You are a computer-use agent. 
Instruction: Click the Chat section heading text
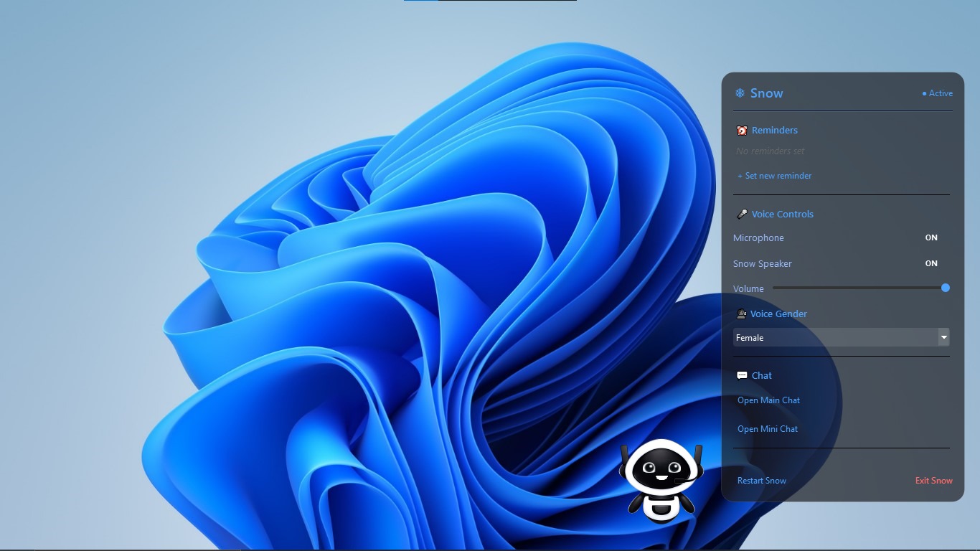762,375
